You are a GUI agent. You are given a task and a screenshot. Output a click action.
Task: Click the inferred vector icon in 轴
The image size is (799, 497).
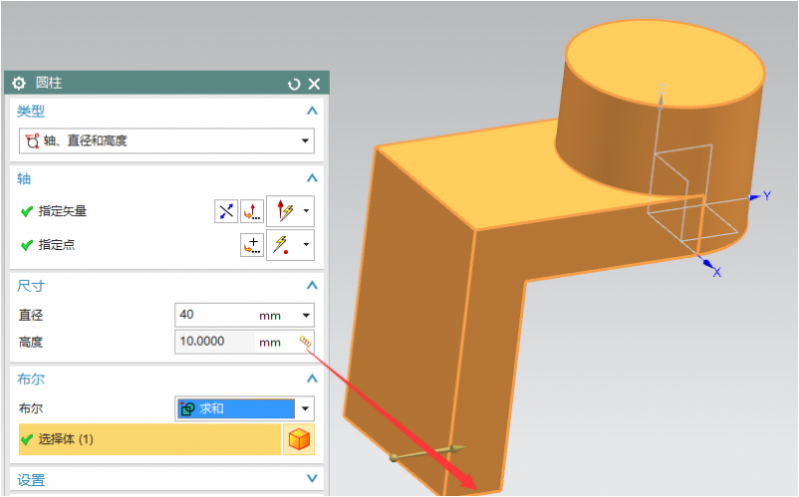(285, 211)
